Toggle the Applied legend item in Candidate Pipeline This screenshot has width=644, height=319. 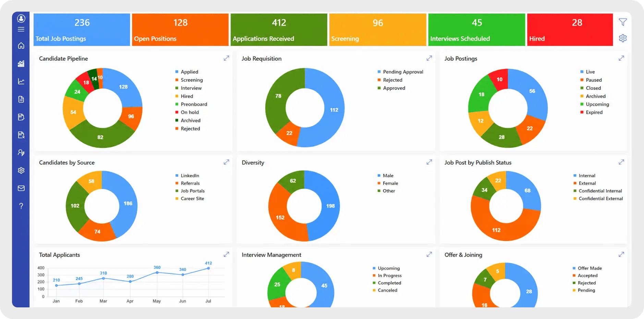(187, 72)
